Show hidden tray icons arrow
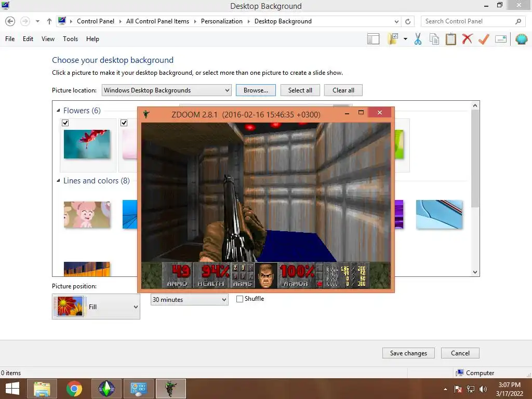 pos(445,389)
